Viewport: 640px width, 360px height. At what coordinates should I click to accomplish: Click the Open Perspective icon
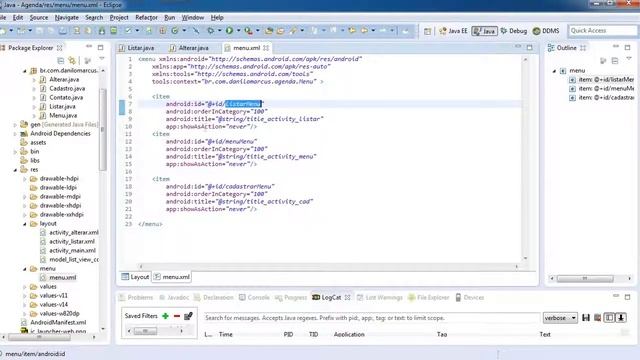(x=427, y=31)
